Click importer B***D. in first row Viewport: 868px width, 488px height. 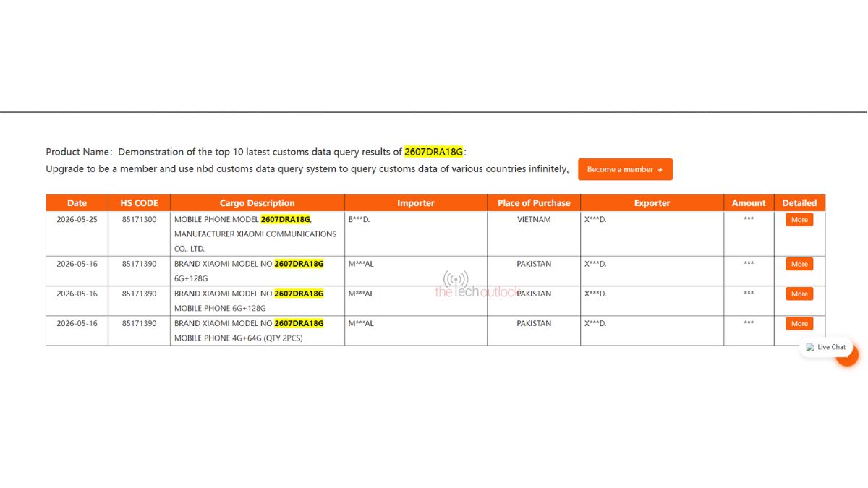tap(359, 219)
